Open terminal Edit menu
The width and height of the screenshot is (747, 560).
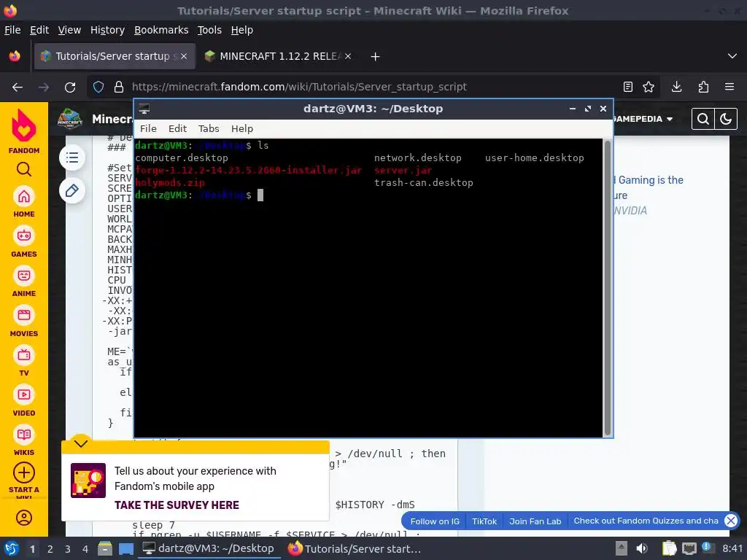(177, 128)
